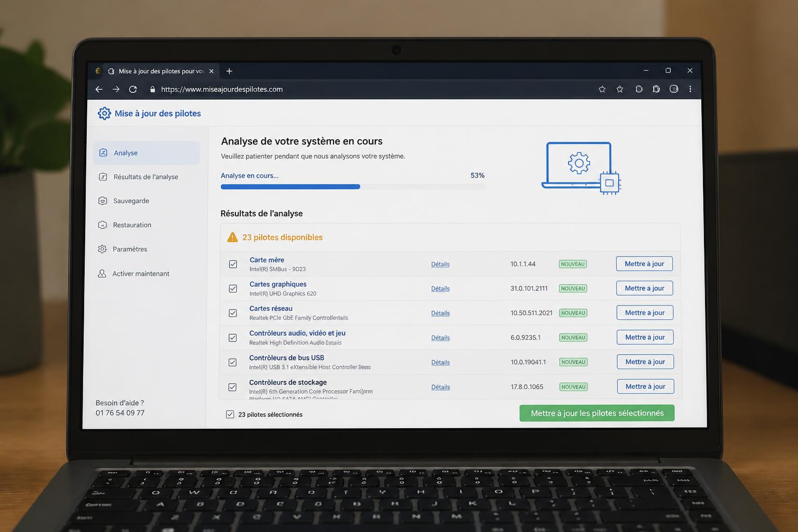Screen dimensions: 798x532
Task: Open Détails for Contrôleurs de bus USB
Action: (440, 362)
